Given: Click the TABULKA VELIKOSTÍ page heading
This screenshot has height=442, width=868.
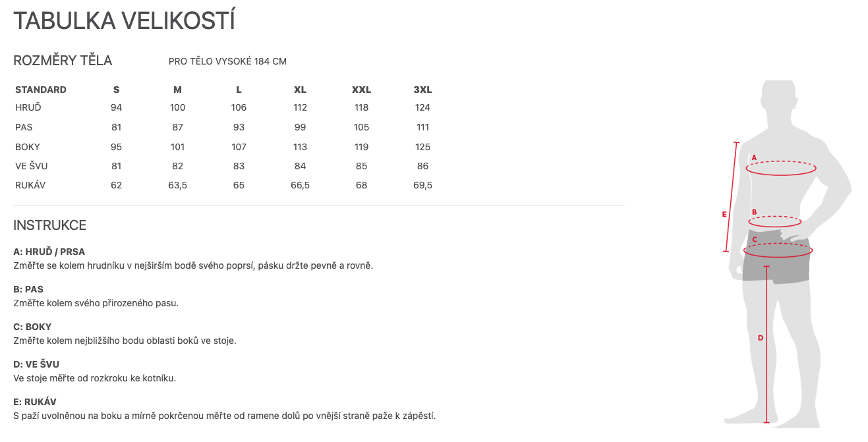Looking at the screenshot, I should click(124, 21).
